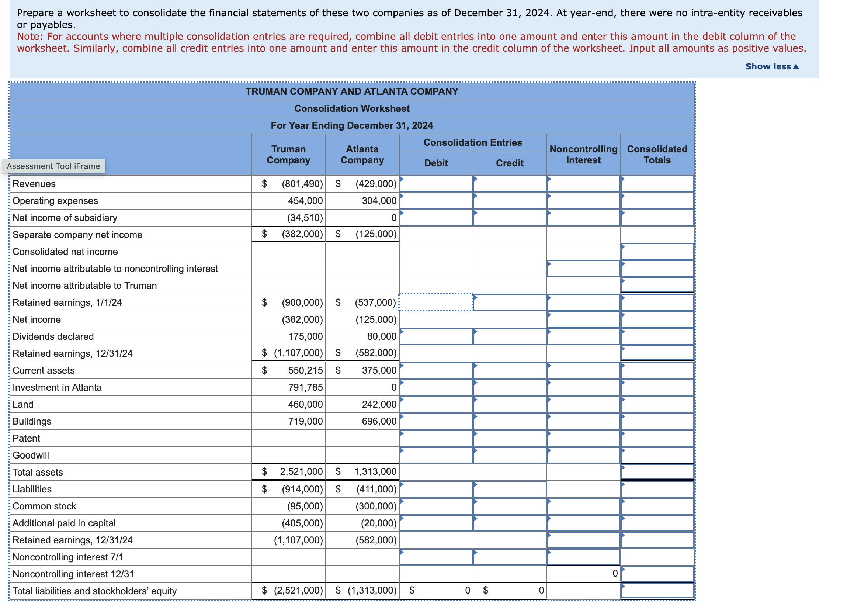Select Noncontrolling interest 7/1 credit cell

point(510,557)
